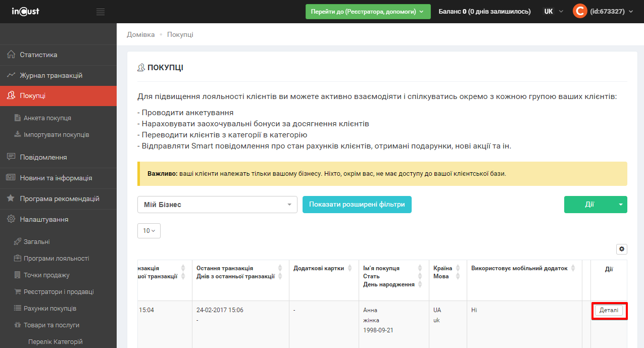Image resolution: width=644 pixels, height=348 pixels.
Task: Click the Деталі button for Анна
Action: pyautogui.click(x=609, y=310)
